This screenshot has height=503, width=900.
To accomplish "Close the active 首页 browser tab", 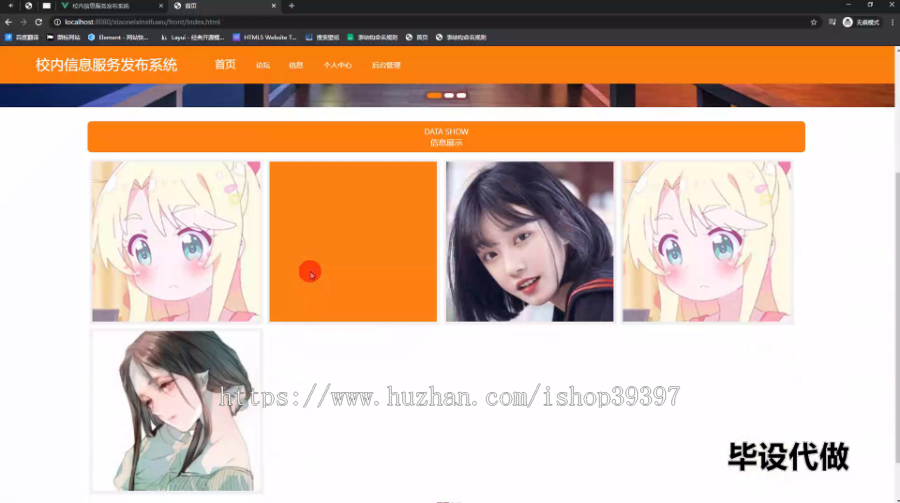I will [x=273, y=6].
